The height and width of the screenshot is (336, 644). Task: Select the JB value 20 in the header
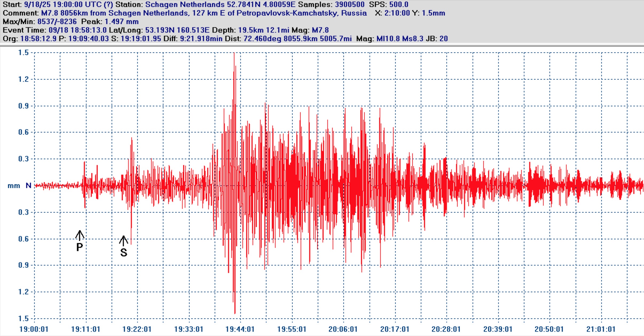(443, 39)
